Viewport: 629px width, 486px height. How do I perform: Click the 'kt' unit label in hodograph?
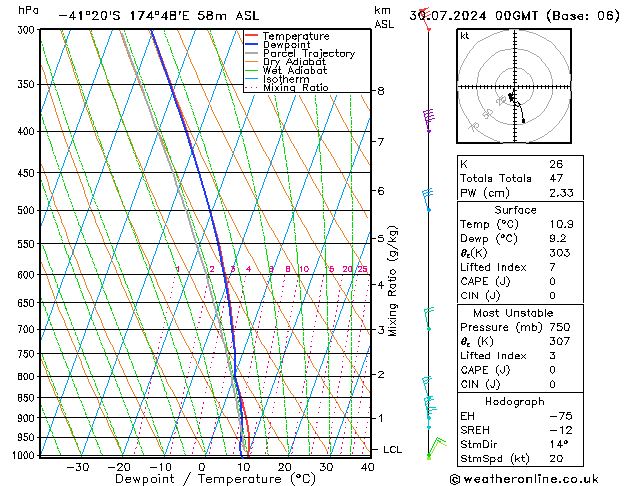(x=465, y=36)
